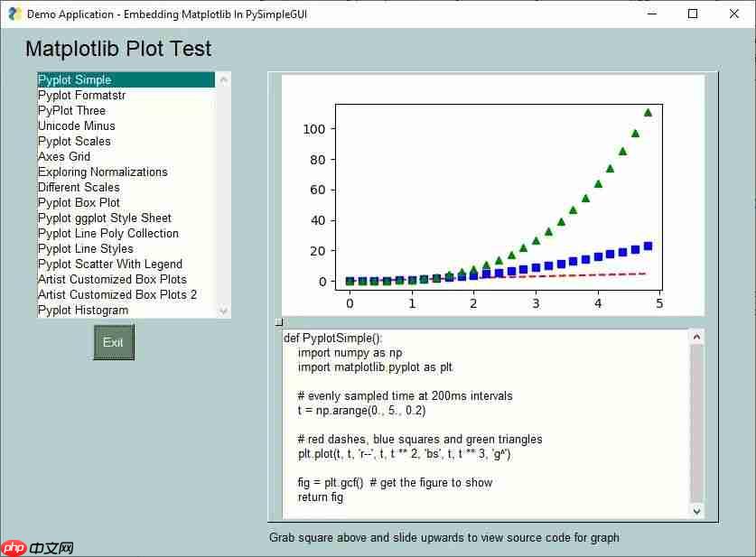
Task: Minimize the Demo Application window
Action: (x=652, y=14)
